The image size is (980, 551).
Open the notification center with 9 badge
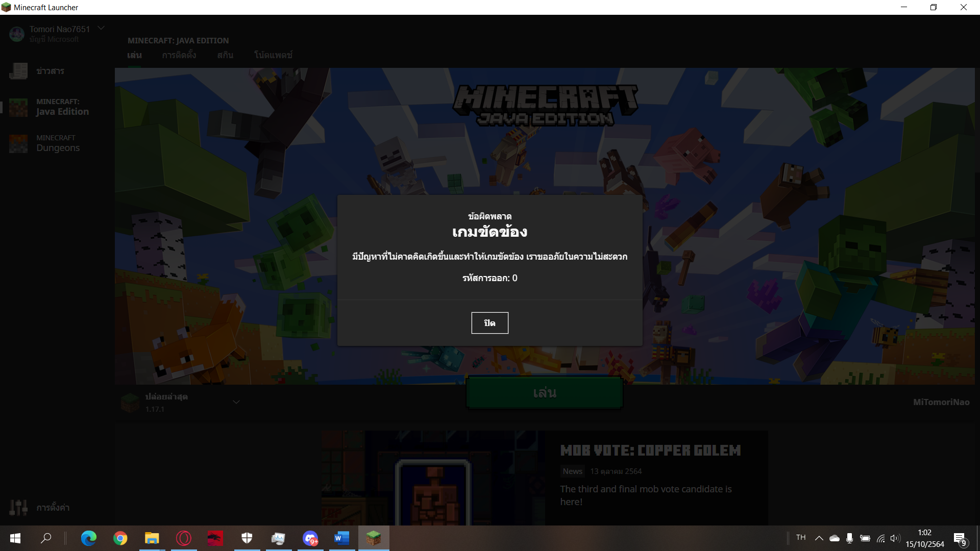(960, 539)
